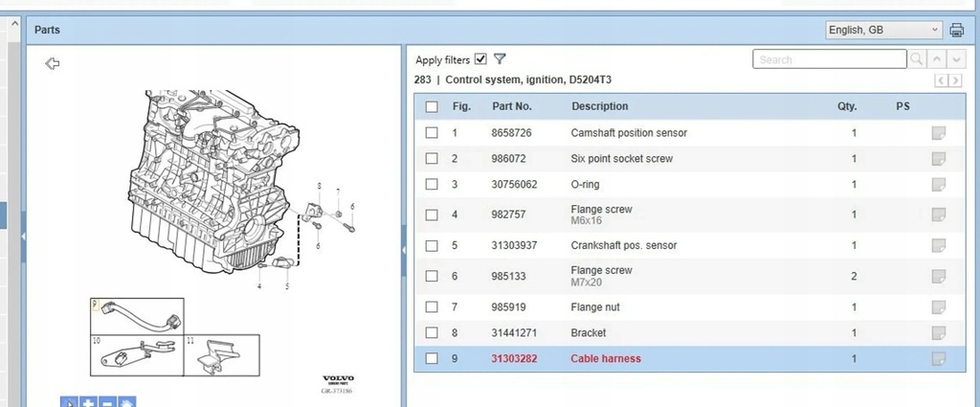Image resolution: width=980 pixels, height=407 pixels.
Task: Click part number 31441271
Action: [x=514, y=332]
